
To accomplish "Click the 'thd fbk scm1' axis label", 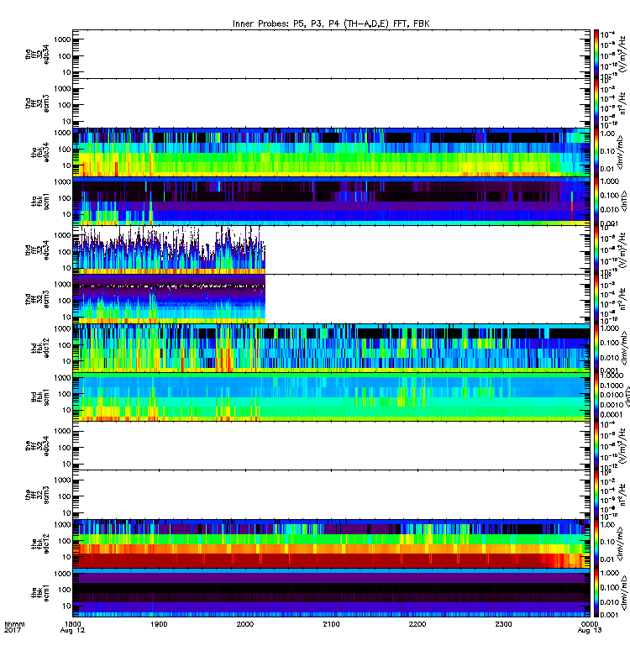I will (x=40, y=396).
